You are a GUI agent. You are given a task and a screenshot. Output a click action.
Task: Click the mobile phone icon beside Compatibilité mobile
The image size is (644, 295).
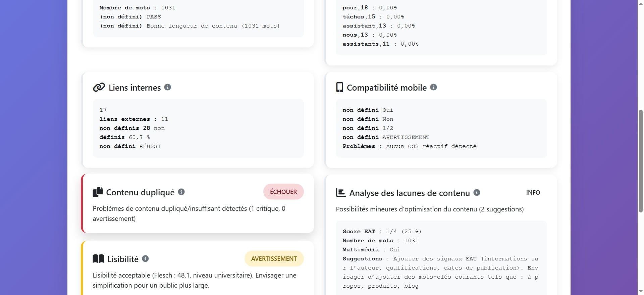point(339,87)
